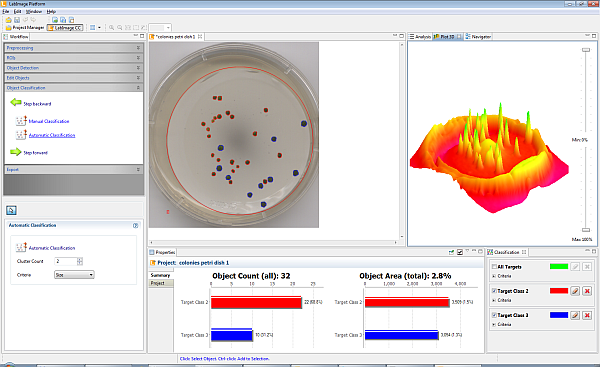Click the petri dish image in editor

point(234,135)
